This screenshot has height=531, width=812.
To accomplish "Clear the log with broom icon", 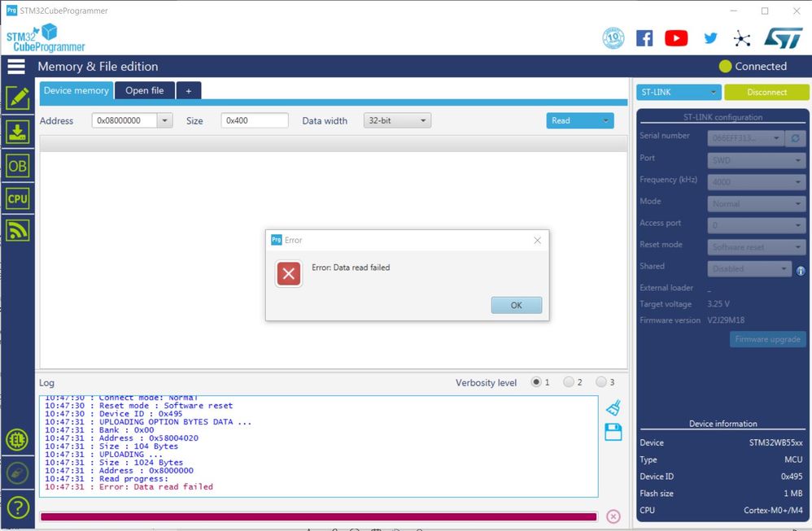I will [613, 408].
